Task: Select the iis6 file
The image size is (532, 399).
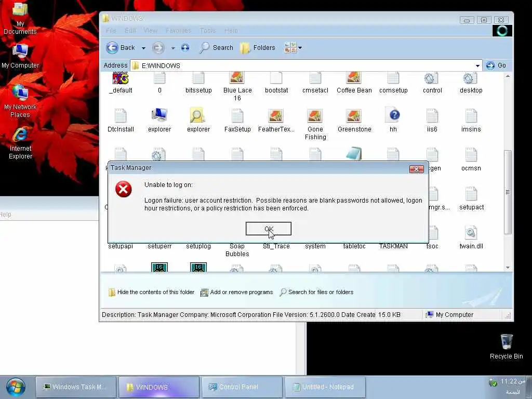Action: click(x=432, y=121)
